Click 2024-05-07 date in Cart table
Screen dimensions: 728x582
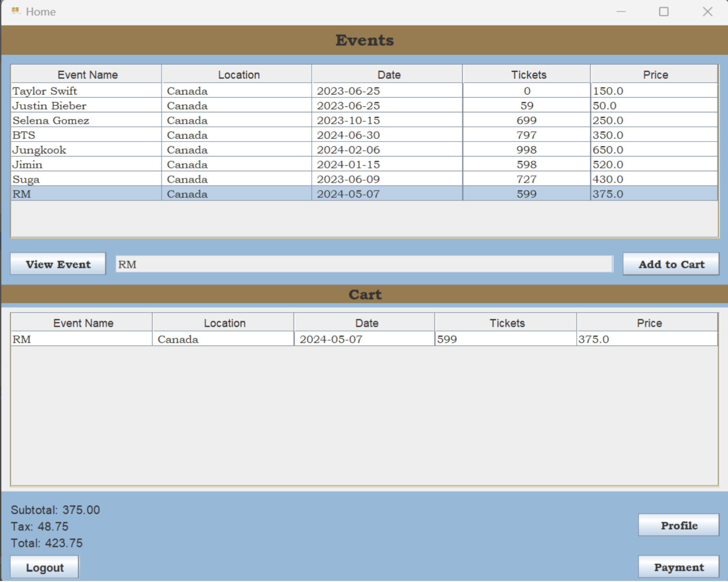[364, 339]
